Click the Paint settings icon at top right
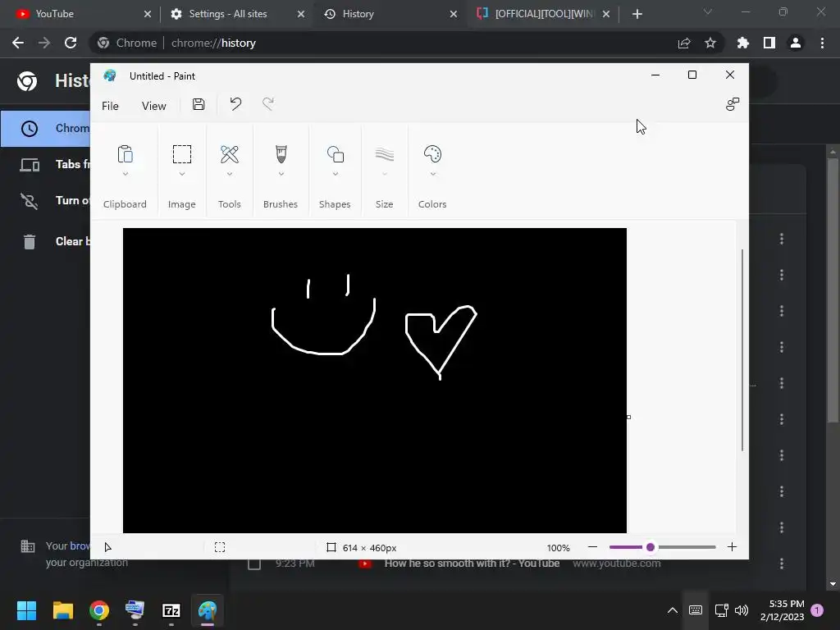 tap(733, 104)
